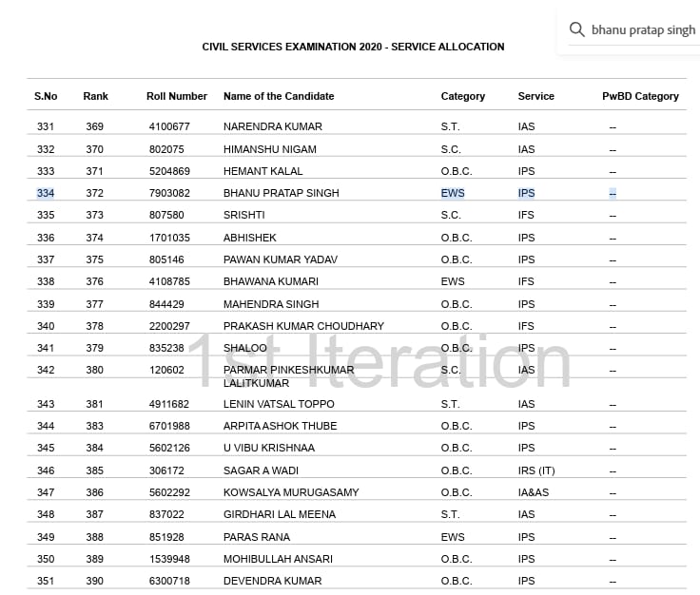Click the 'IRS (IT)' service cell

(x=536, y=470)
